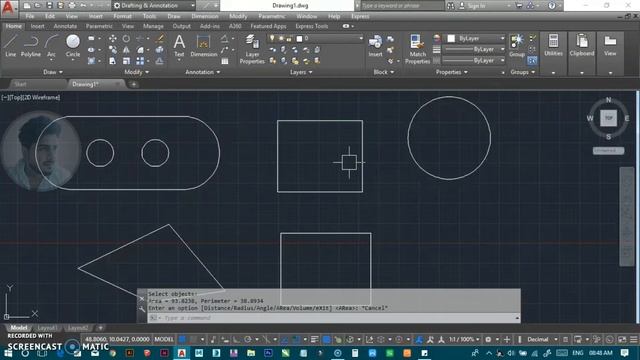Image resolution: width=640 pixels, height=360 pixels.
Task: Click the Table icon in Annotation panel
Action: (x=224, y=61)
